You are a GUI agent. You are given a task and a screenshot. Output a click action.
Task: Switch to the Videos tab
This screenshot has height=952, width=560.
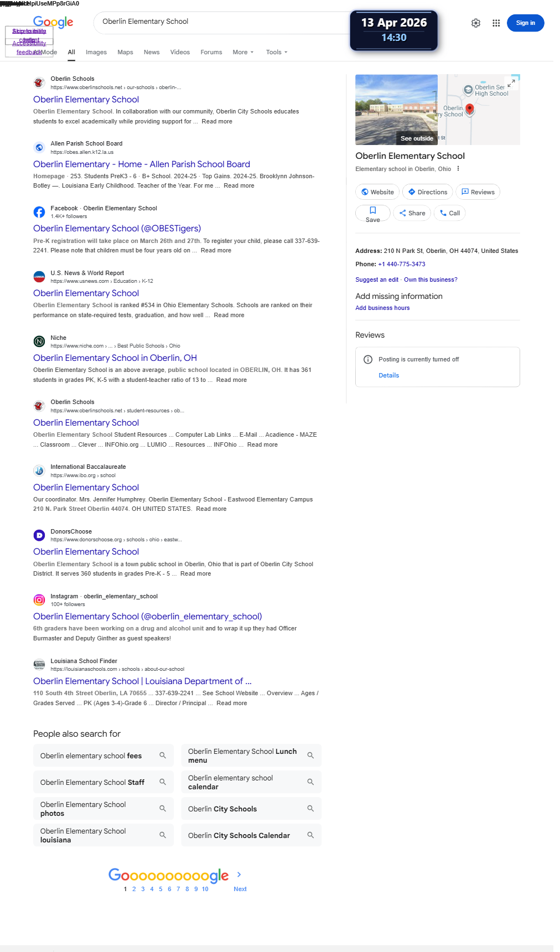(180, 52)
